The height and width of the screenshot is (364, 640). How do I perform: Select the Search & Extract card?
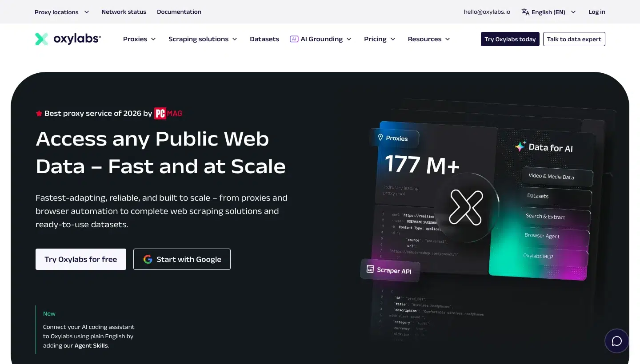(555, 217)
